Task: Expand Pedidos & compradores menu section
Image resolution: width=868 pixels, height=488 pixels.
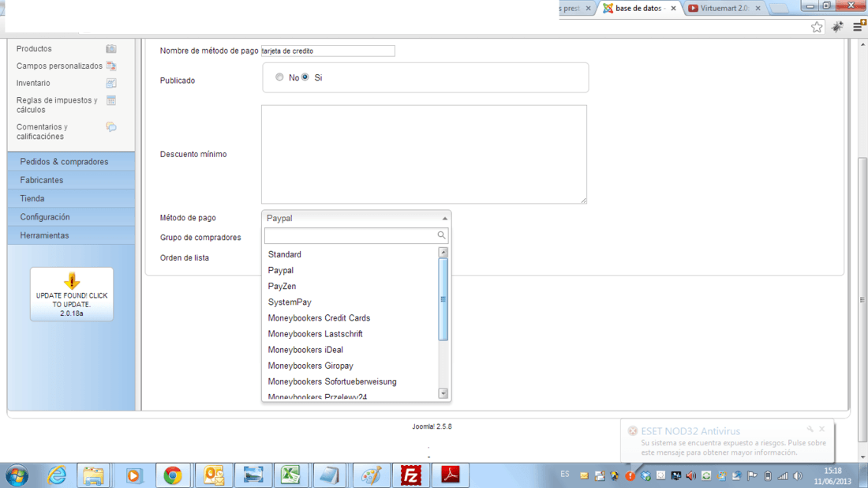Action: (71, 162)
